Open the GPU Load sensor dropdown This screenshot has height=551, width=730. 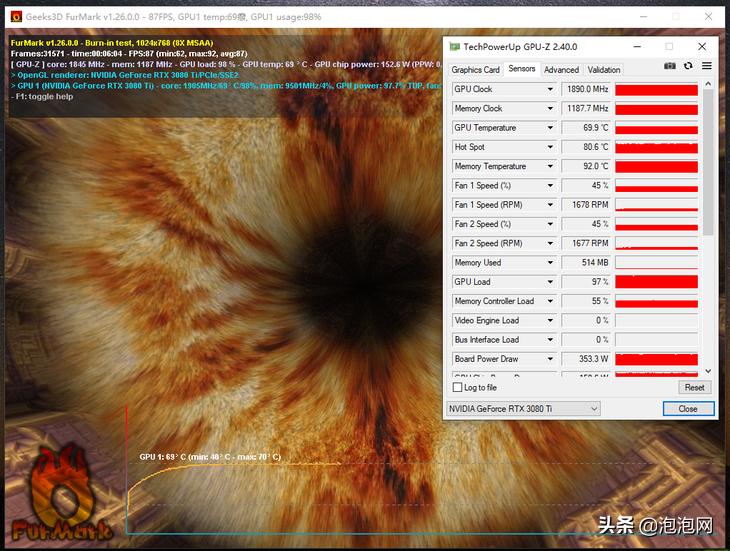tap(550, 282)
